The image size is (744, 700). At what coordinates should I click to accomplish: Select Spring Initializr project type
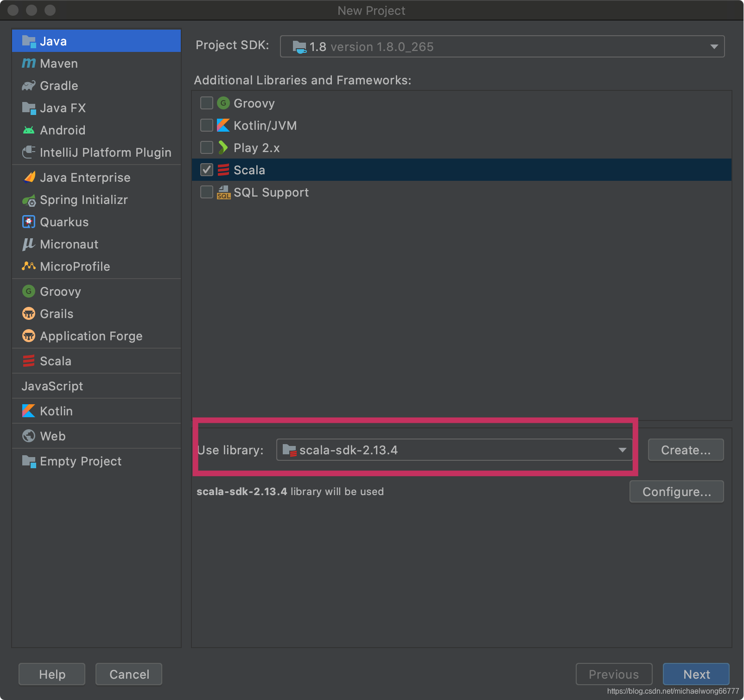[96, 200]
